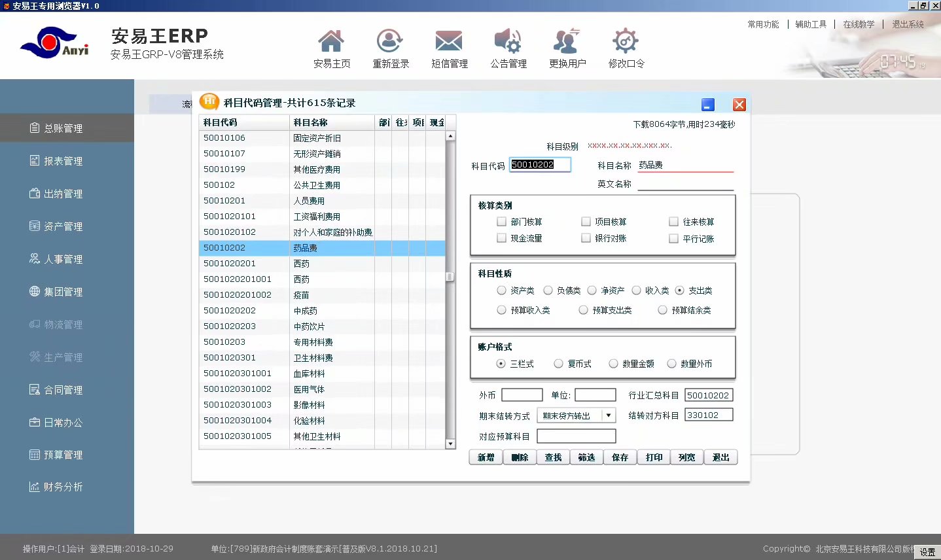
Task: Open 短信管理 envelope icon
Action: tap(449, 41)
